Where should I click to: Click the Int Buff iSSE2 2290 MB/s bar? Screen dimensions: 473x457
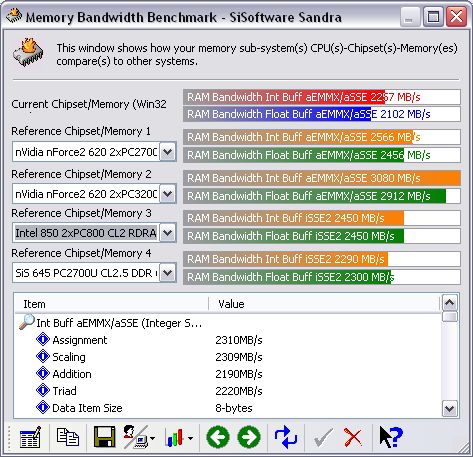(x=322, y=259)
